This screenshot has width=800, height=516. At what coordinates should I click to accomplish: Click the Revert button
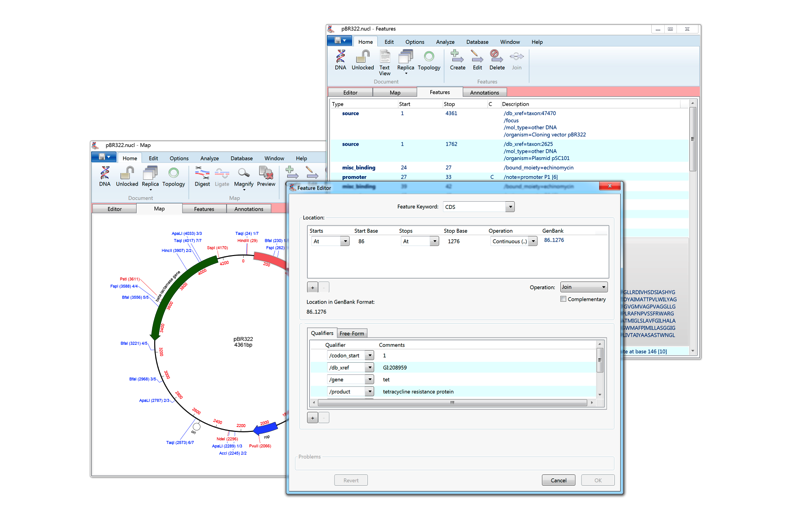tap(351, 480)
